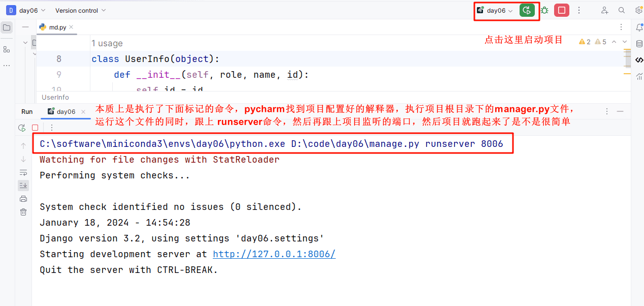
Task: Click the '1 usage' hint above UserInfo
Action: 107,44
